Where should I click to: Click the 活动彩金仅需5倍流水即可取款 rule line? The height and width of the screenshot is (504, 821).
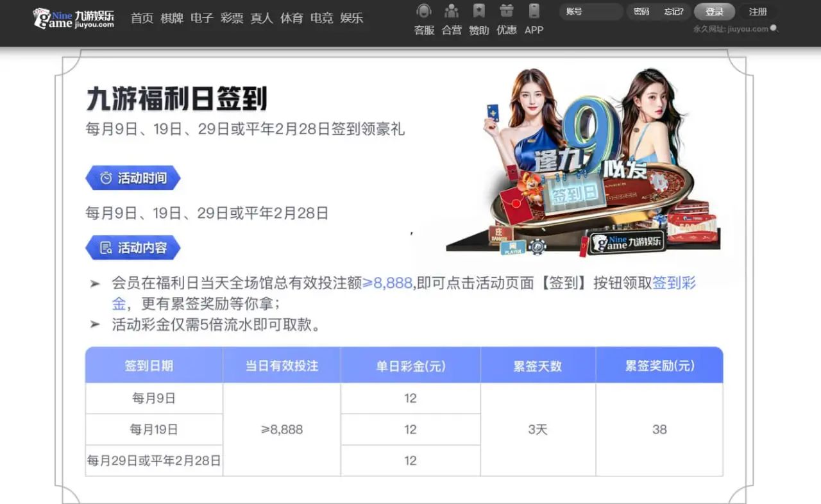point(216,324)
